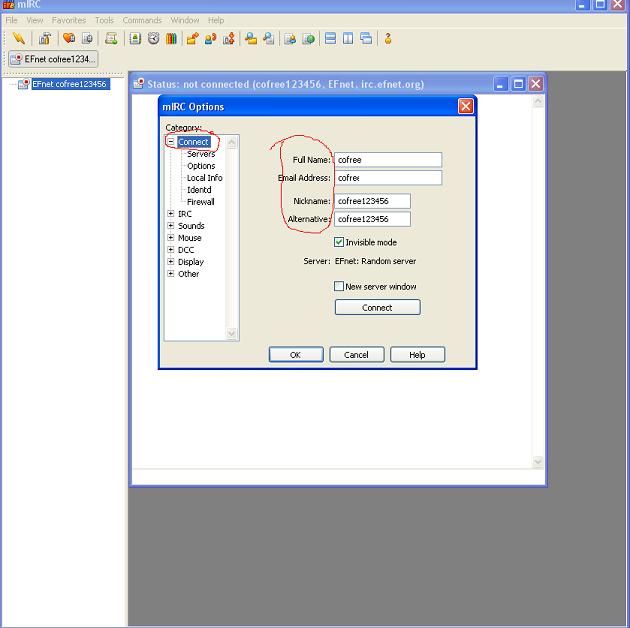Expand the Display category node
Viewport: 630px width, 628px height.
pos(171,262)
